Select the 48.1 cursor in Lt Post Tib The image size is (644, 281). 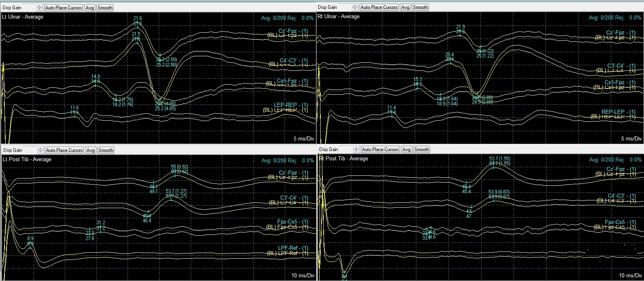pos(154,186)
